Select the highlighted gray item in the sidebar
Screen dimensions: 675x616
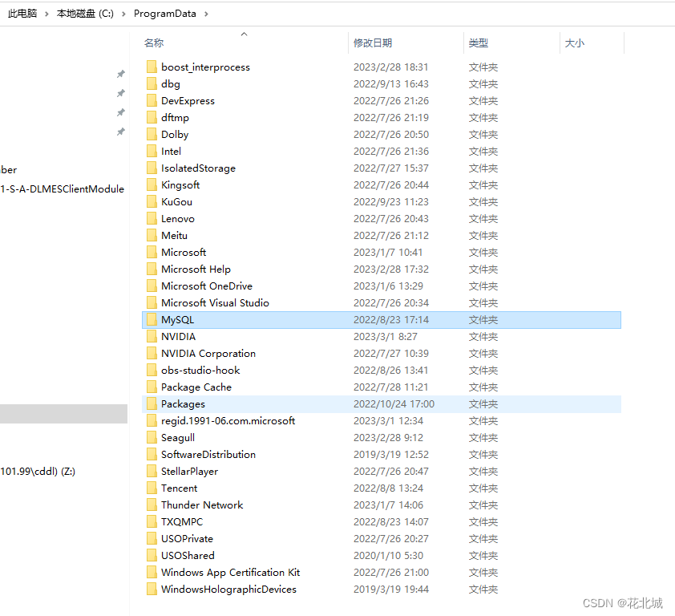63,414
